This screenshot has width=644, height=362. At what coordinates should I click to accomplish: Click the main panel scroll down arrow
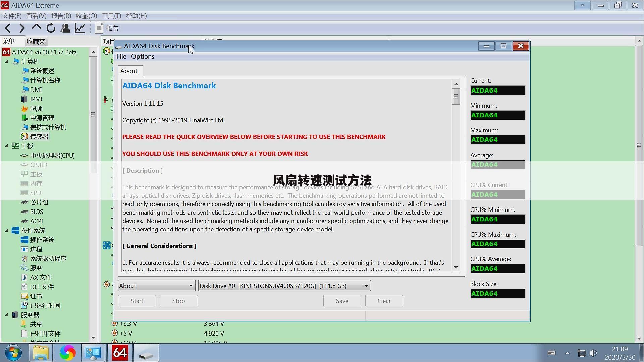(x=639, y=339)
